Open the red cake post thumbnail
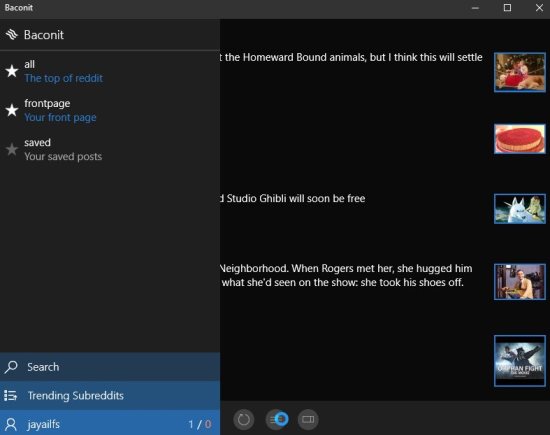Screen dimensions: 550x435 [x=520, y=139]
